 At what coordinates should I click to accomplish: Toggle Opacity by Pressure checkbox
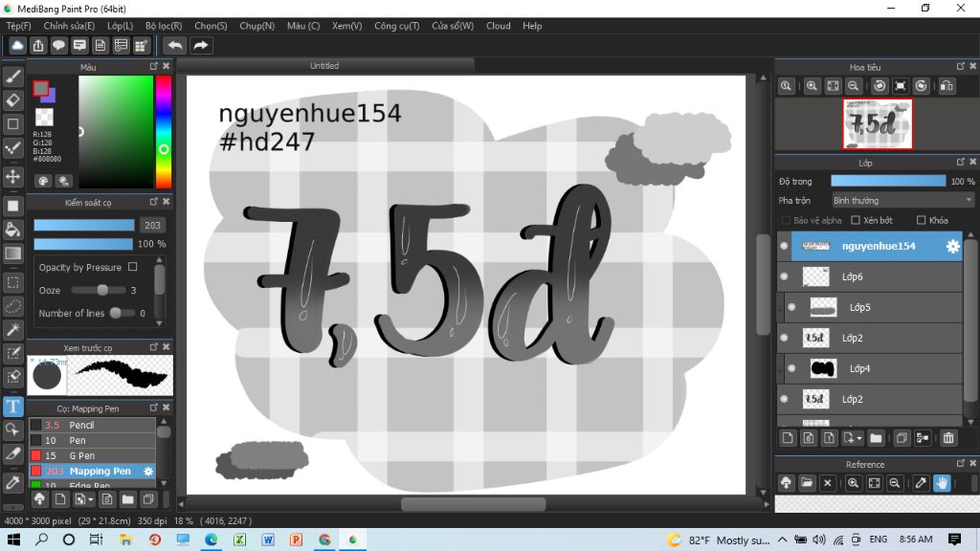(132, 267)
